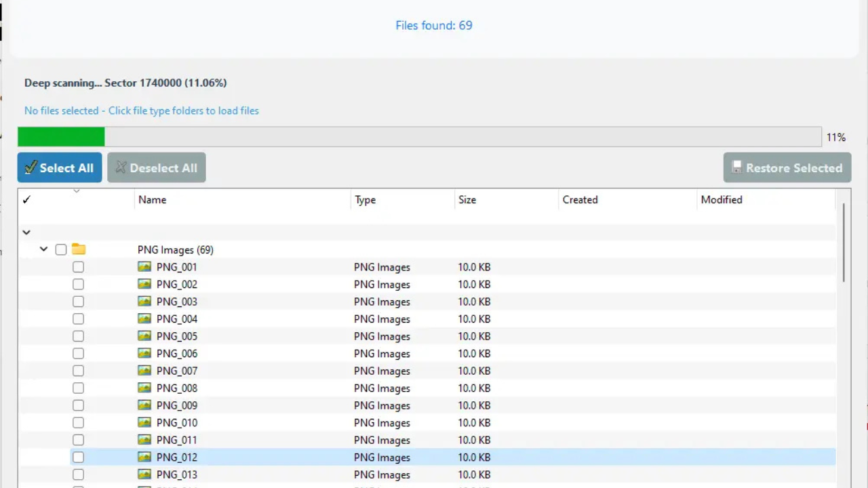The height and width of the screenshot is (488, 868).
Task: Click the image icon next to PNG_010
Action: [144, 422]
